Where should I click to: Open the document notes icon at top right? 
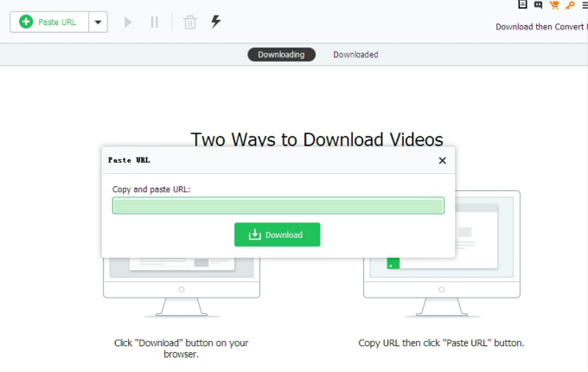[x=522, y=4]
